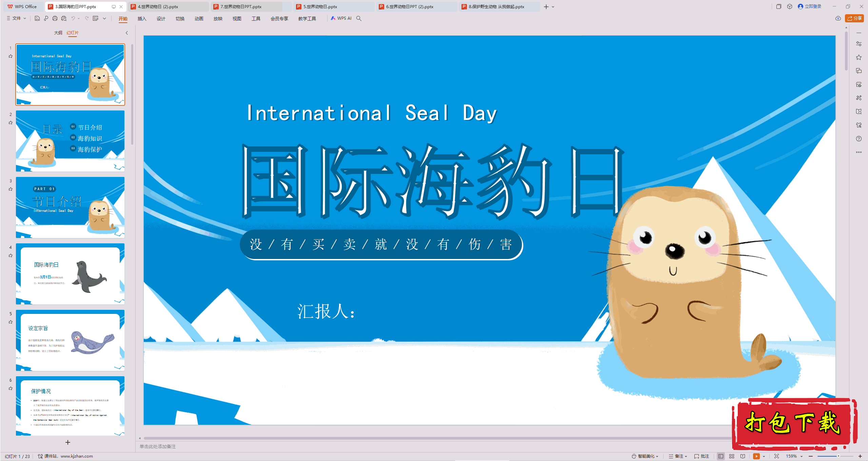Open the new tab dropdown arrow
This screenshot has height=461, width=868.
pyautogui.click(x=553, y=7)
